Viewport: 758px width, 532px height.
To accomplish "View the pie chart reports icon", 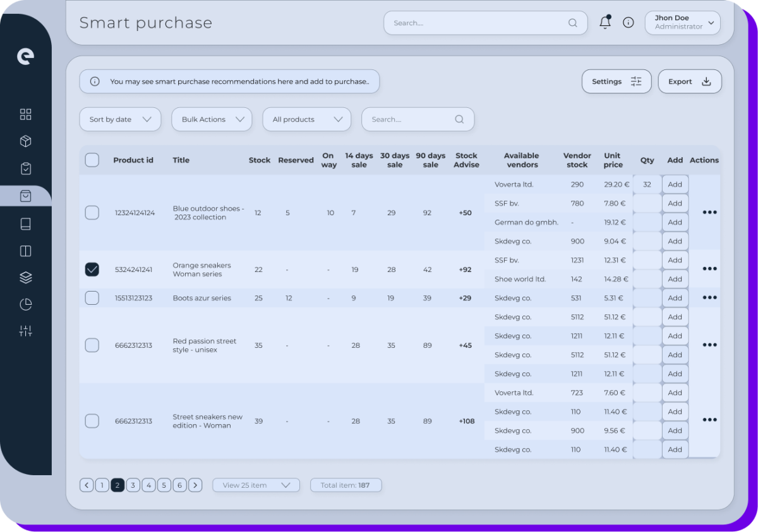I will (x=25, y=304).
